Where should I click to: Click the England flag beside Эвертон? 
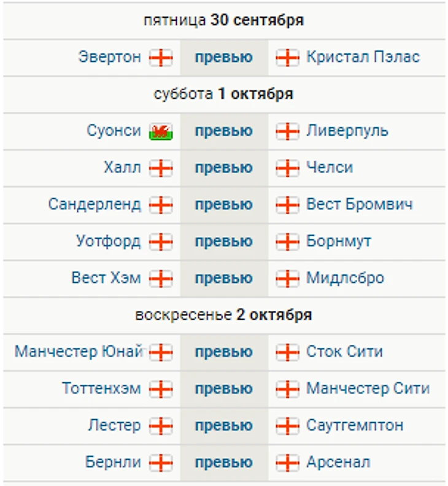[x=161, y=58]
